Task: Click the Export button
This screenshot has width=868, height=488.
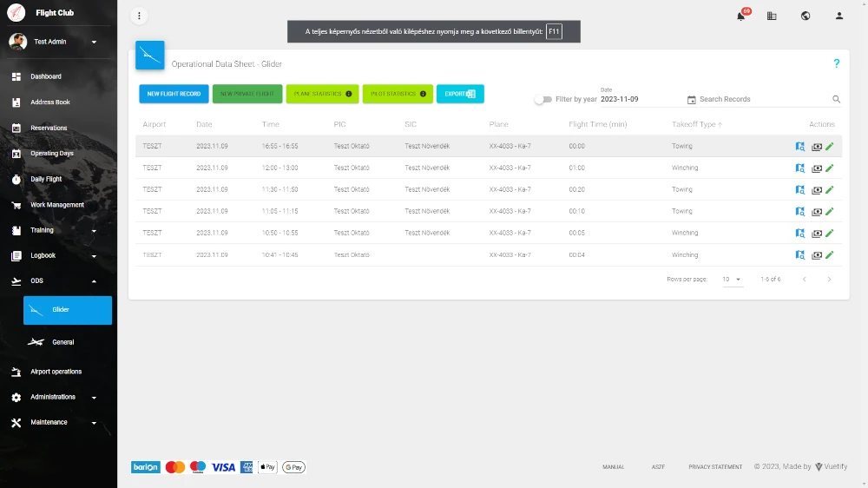Action: 460,94
